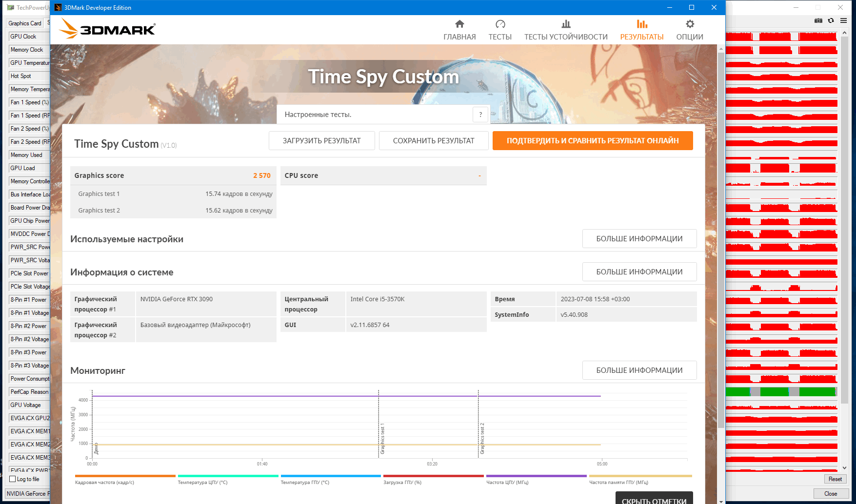Click the question mark help button
The width and height of the screenshot is (856, 504).
coord(480,115)
